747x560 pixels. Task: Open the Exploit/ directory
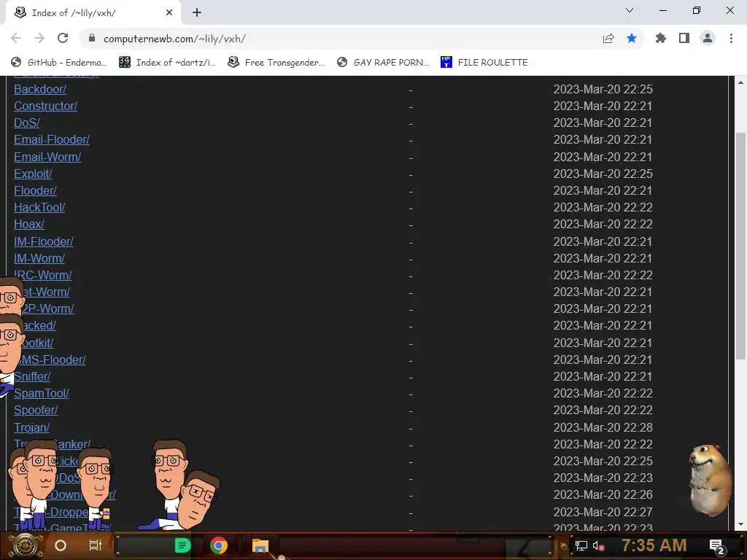[33, 174]
